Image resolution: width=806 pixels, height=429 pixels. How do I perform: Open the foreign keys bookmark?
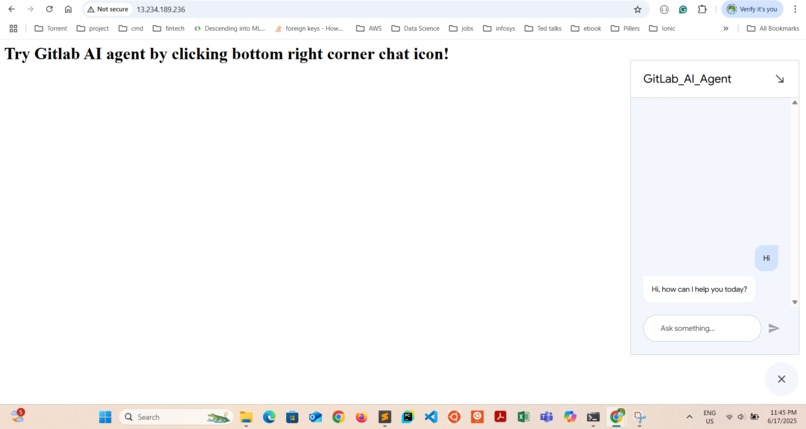(x=309, y=28)
